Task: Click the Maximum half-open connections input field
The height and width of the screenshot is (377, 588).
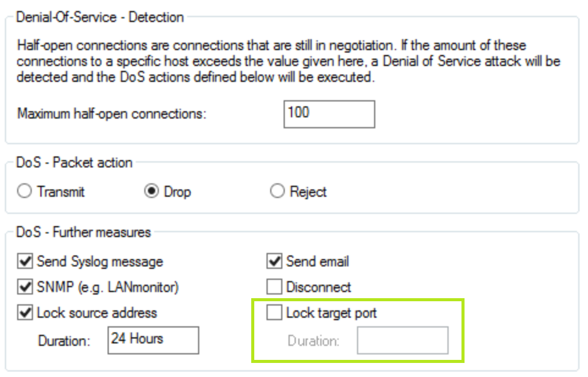Action: tap(329, 114)
